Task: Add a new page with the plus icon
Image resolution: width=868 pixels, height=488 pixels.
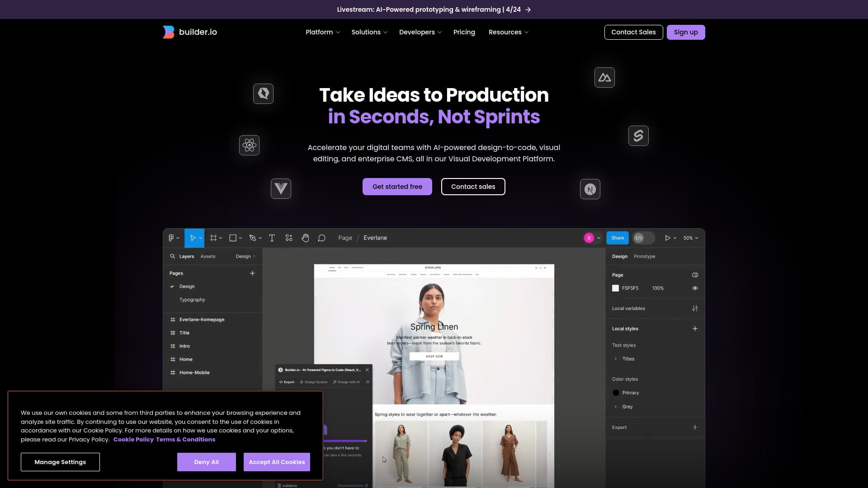Action: [x=252, y=273]
